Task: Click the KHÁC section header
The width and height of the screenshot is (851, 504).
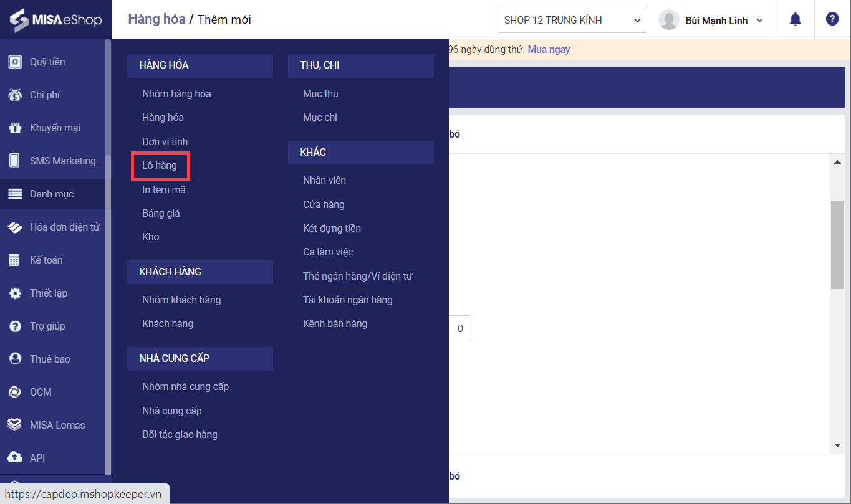Action: point(361,153)
